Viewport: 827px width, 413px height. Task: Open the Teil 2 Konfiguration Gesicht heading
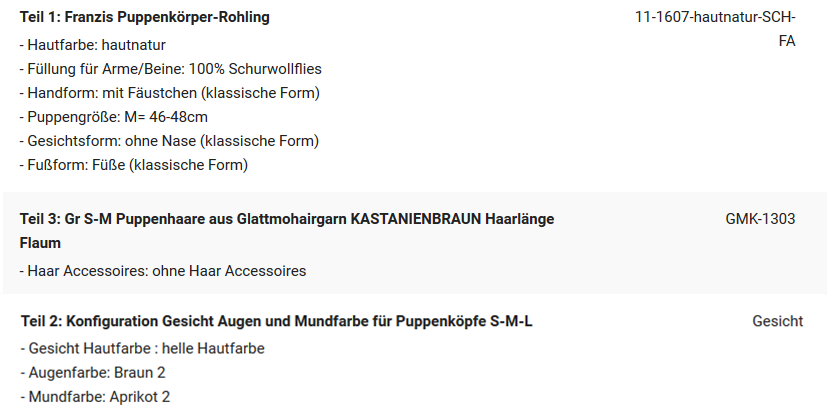coord(277,321)
